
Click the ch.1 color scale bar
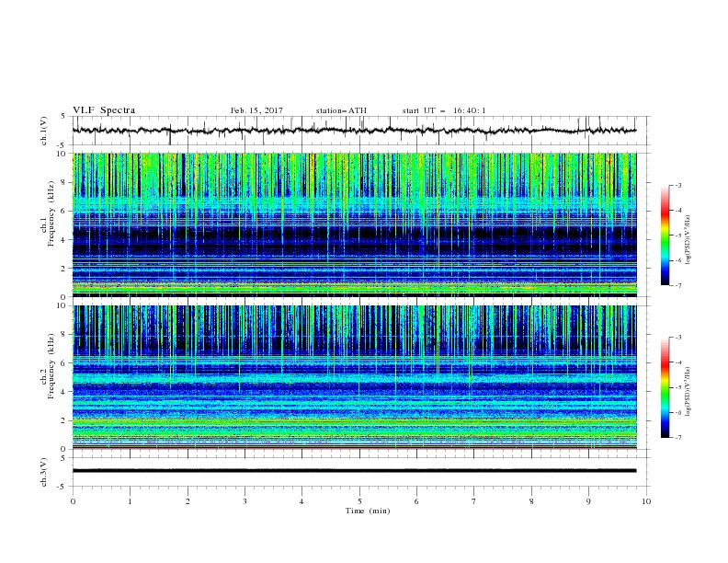pyautogui.click(x=665, y=236)
